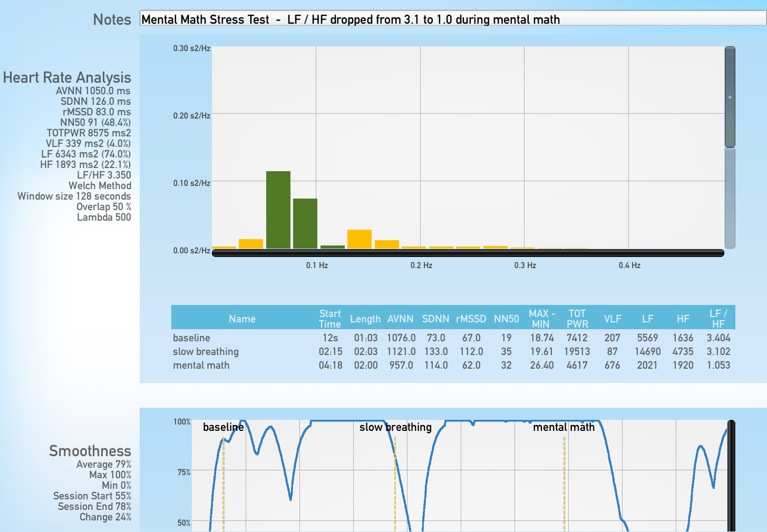This screenshot has height=532, width=767.
Task: Click the mental math marker on smoothness chart
Action: 564,427
